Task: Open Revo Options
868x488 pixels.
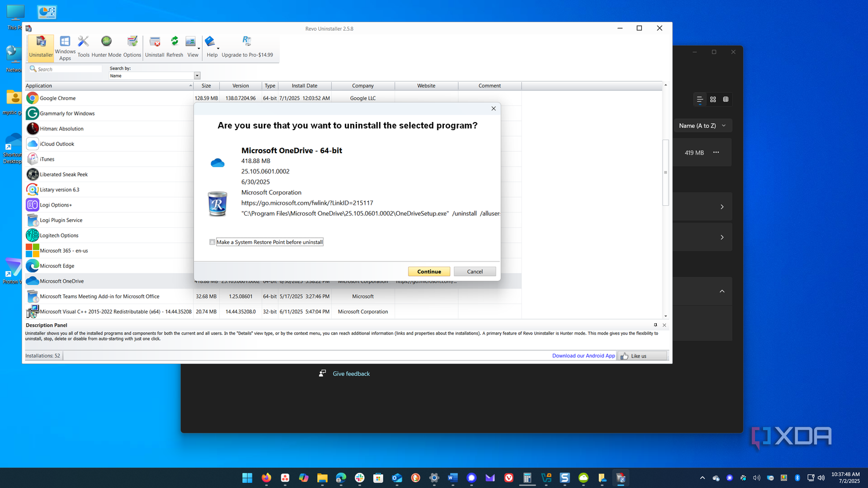Action: coord(132,47)
